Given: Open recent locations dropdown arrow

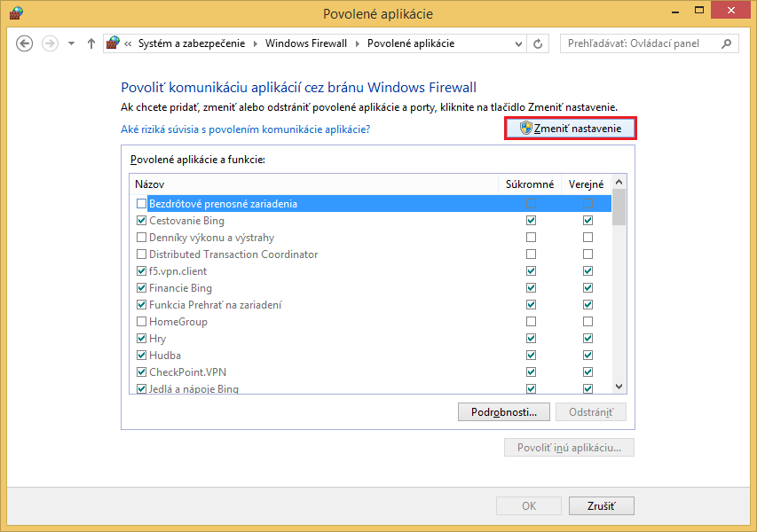Looking at the screenshot, I should (x=71, y=43).
